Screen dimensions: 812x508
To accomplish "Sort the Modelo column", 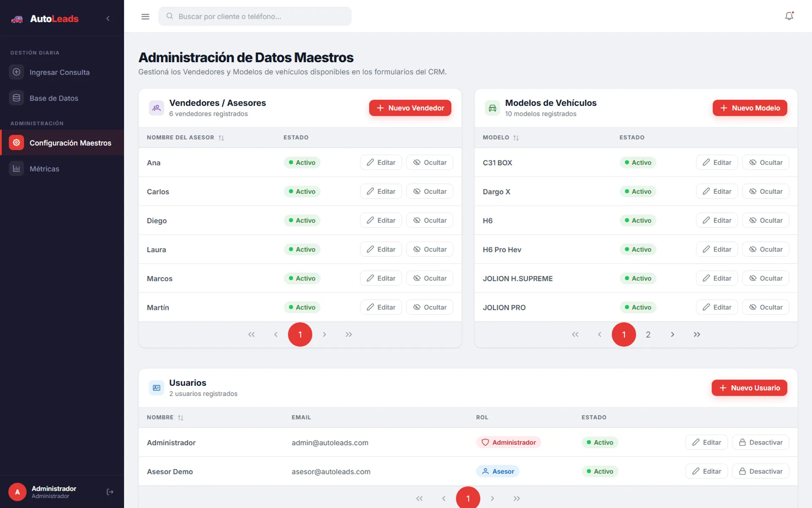I will pos(516,138).
